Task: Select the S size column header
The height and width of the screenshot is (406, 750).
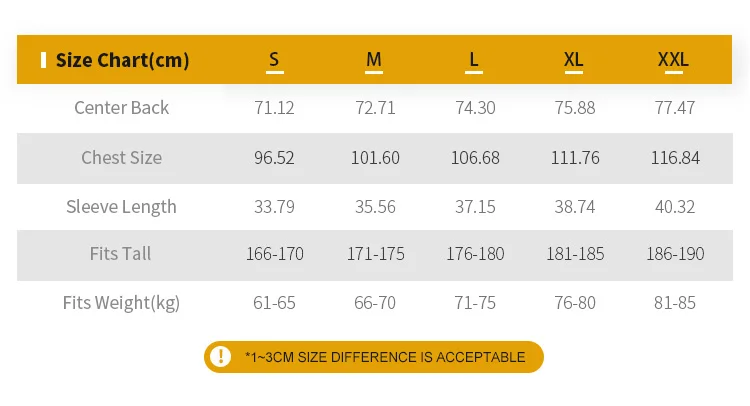Action: pos(274,60)
